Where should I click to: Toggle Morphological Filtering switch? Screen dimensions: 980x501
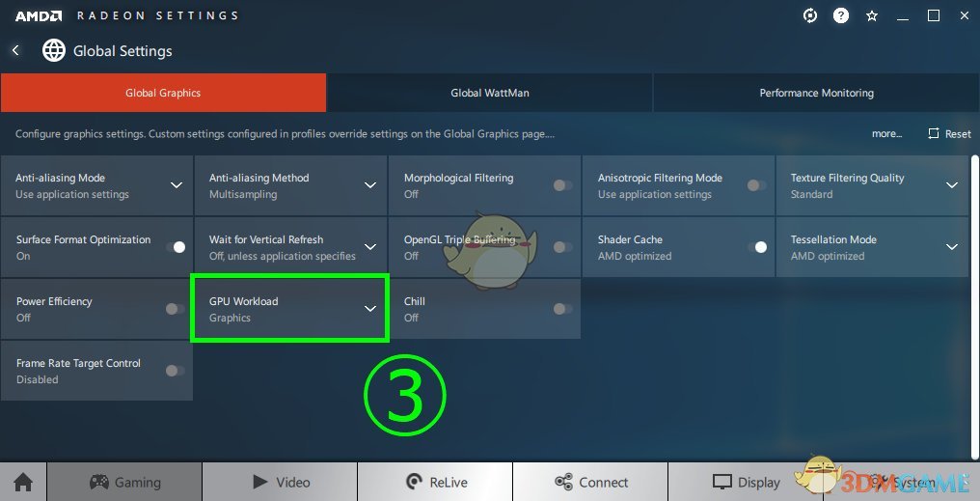pyautogui.click(x=562, y=185)
